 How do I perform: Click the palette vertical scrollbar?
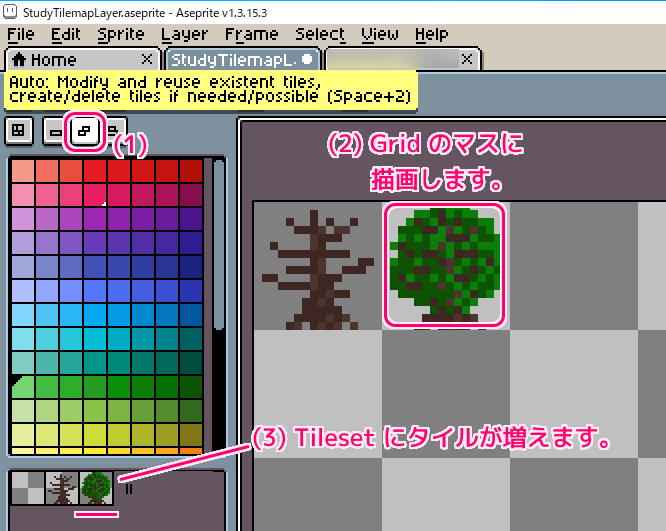click(219, 246)
